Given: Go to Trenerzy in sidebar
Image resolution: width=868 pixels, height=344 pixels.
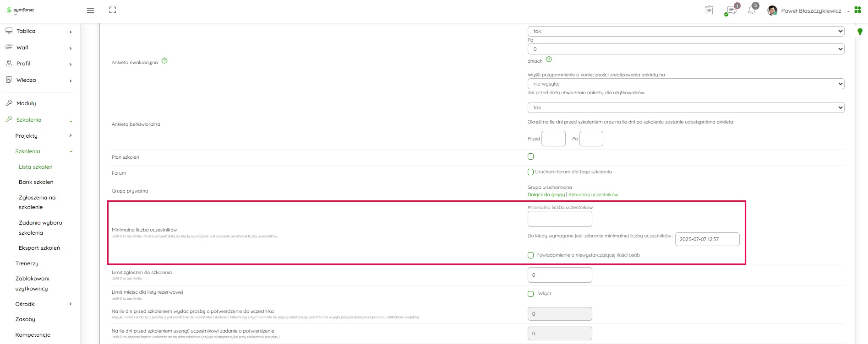Looking at the screenshot, I should (27, 263).
